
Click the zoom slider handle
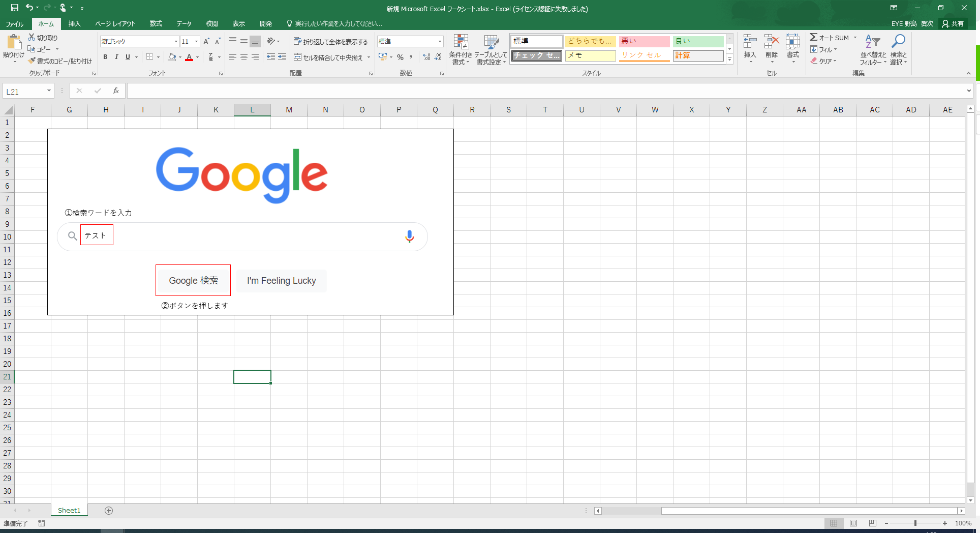tap(915, 523)
